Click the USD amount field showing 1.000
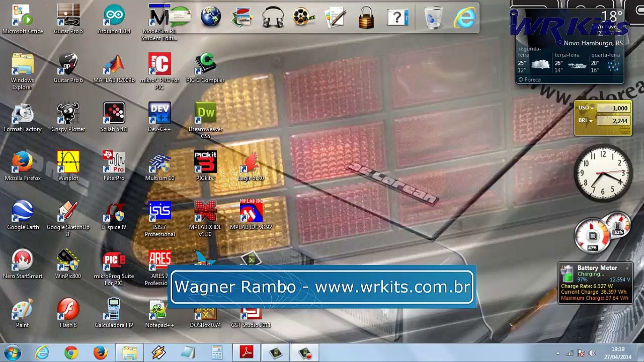The image size is (644, 362). 613,108
